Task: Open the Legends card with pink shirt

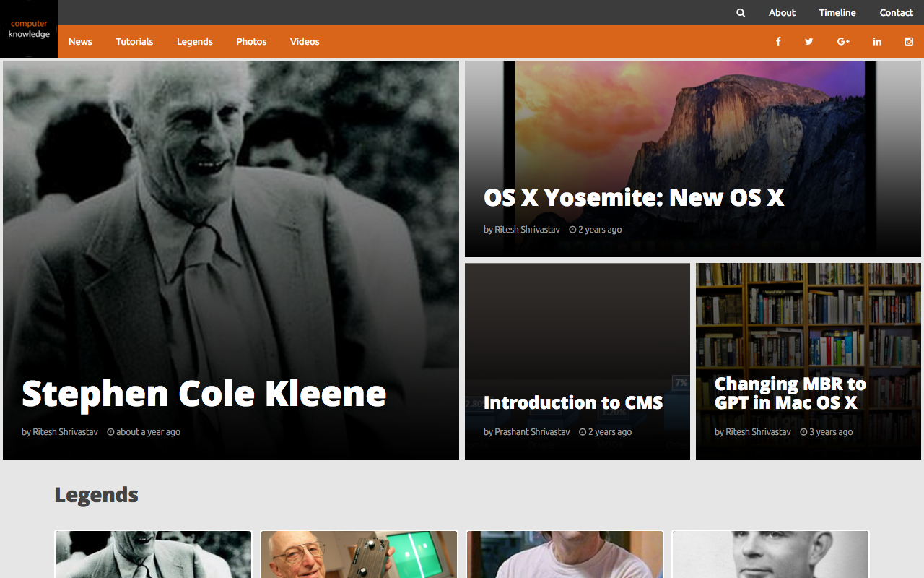Action: tap(565, 554)
